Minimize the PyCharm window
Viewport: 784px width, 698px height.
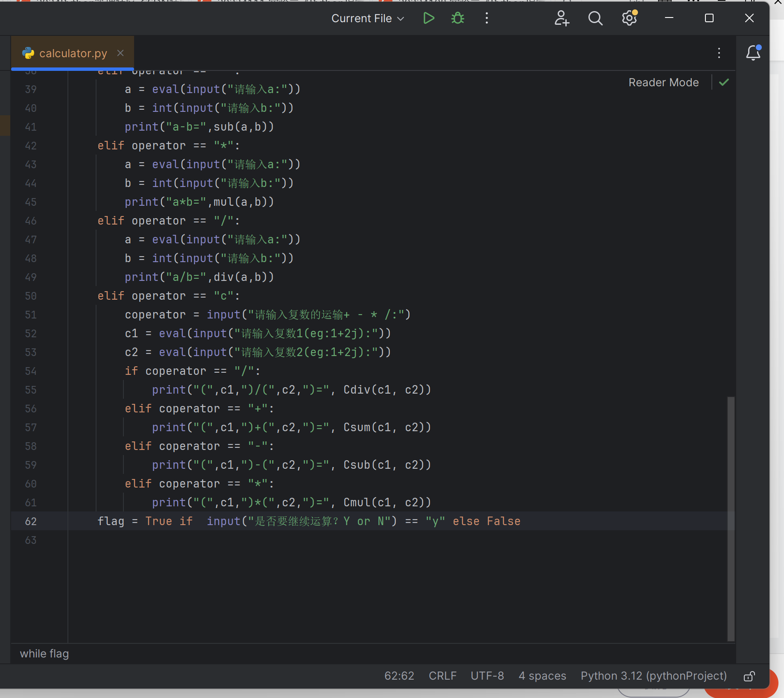[x=669, y=18]
